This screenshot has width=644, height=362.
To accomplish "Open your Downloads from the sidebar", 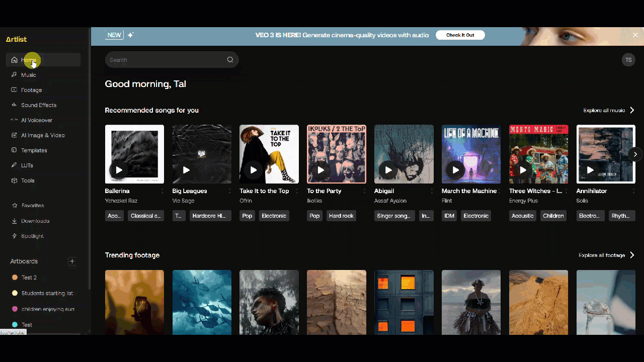I will point(35,220).
